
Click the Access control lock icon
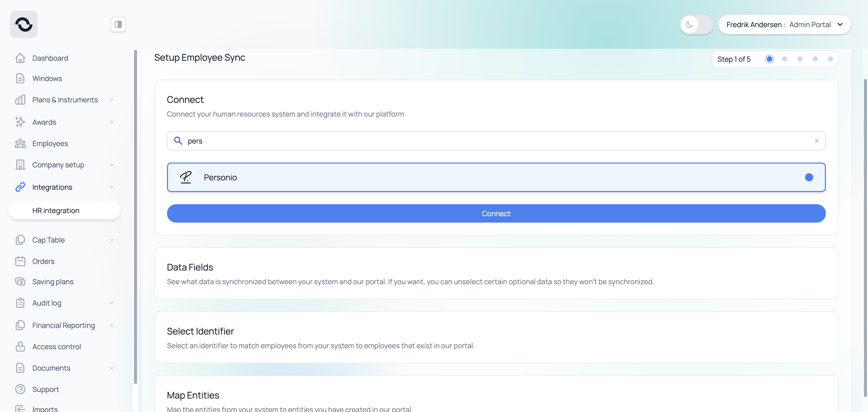point(20,346)
